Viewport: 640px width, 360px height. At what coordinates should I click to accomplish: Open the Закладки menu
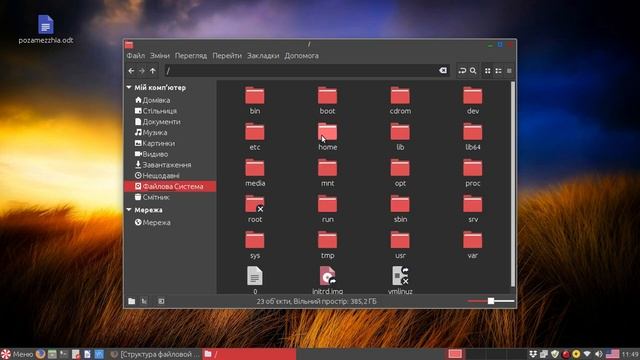[x=263, y=56]
